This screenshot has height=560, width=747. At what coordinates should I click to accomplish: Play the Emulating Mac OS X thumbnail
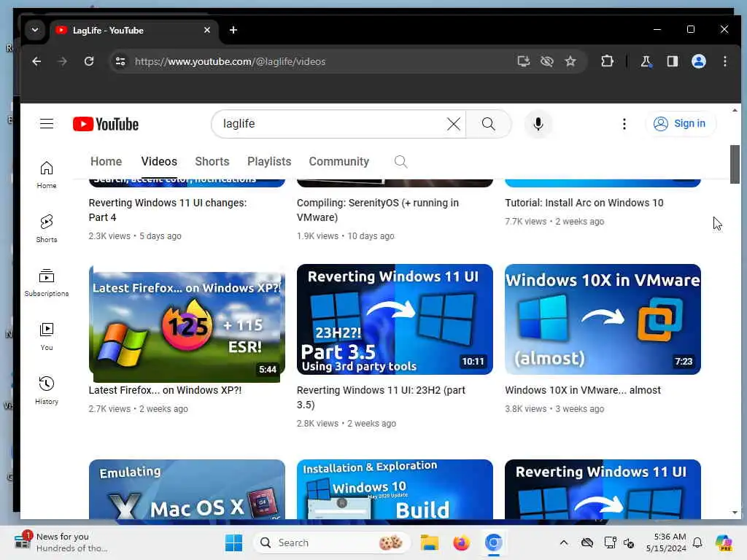[x=187, y=489]
